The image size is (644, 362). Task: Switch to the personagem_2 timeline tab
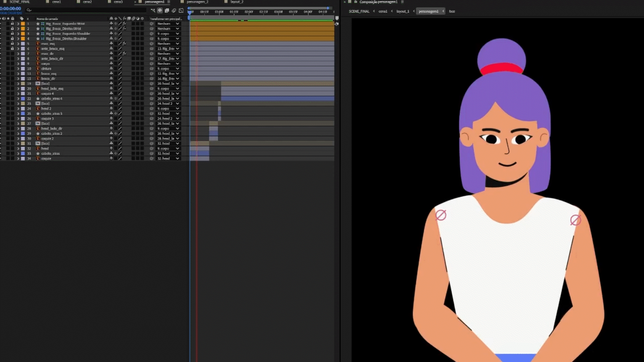click(x=197, y=2)
